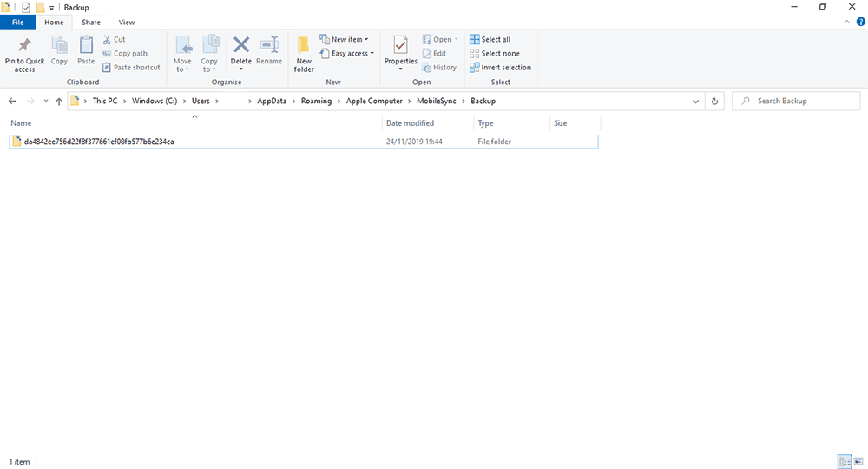
Task: Collapse the ribbon with the chevron
Action: click(846, 23)
